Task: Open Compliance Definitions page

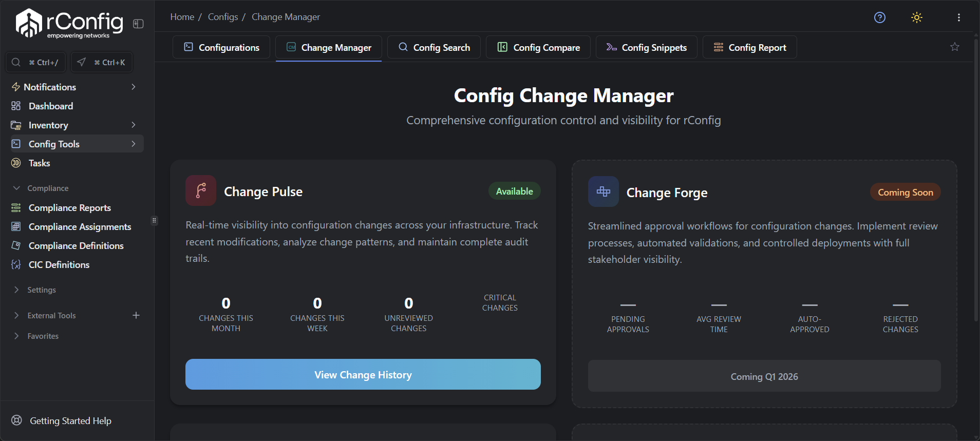Action: pyautogui.click(x=76, y=245)
